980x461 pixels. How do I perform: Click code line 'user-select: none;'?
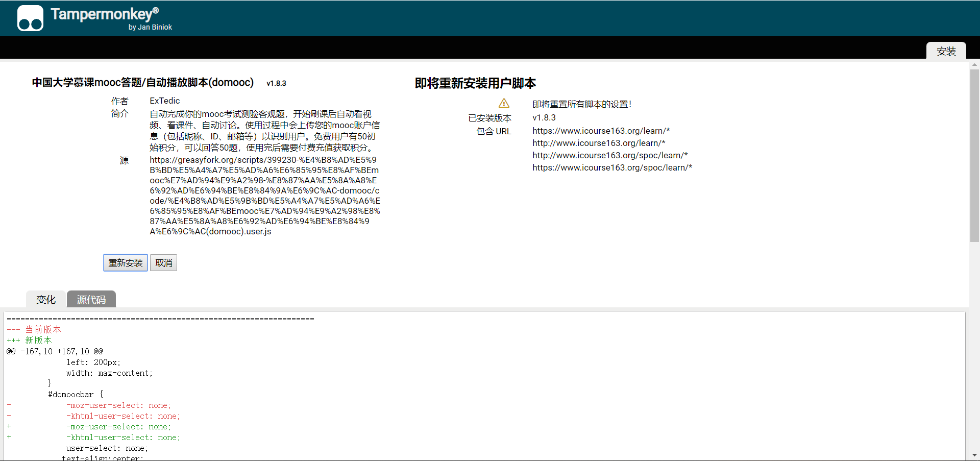click(107, 448)
